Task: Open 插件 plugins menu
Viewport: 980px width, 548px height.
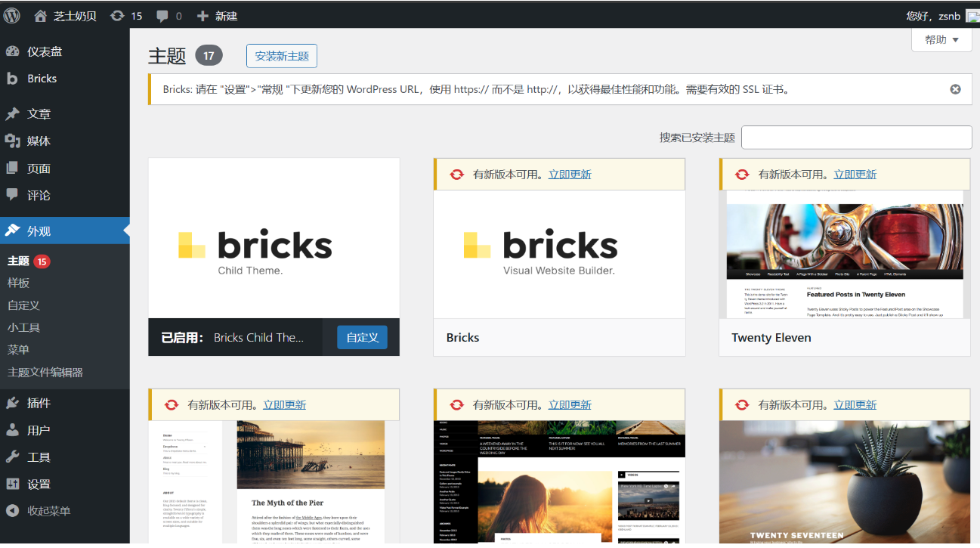Action: [x=39, y=403]
